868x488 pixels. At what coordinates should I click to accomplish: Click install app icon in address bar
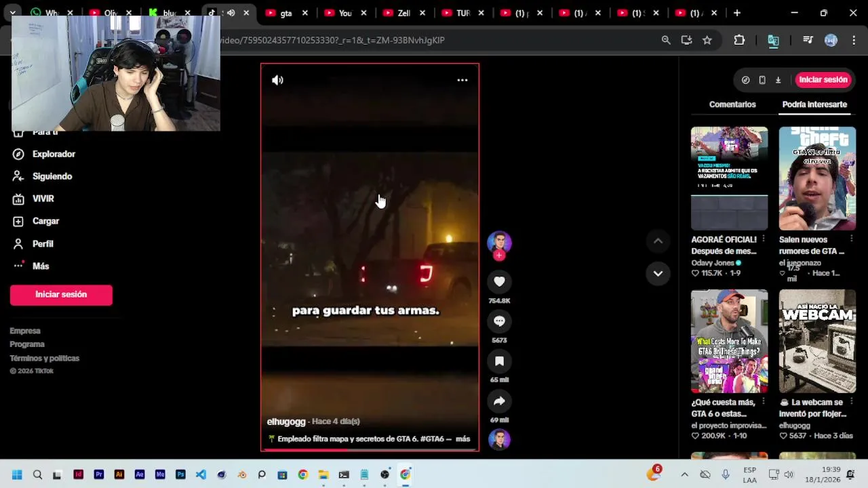[x=686, y=40]
